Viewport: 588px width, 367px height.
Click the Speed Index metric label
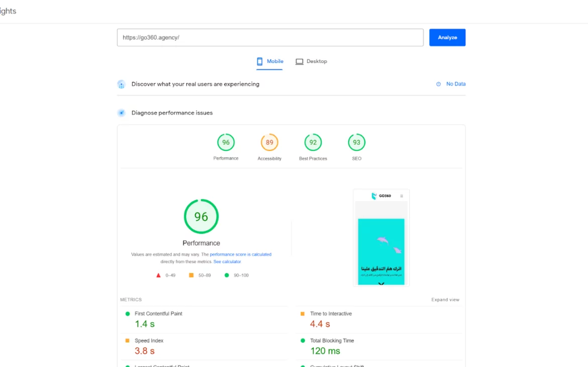pos(149,341)
